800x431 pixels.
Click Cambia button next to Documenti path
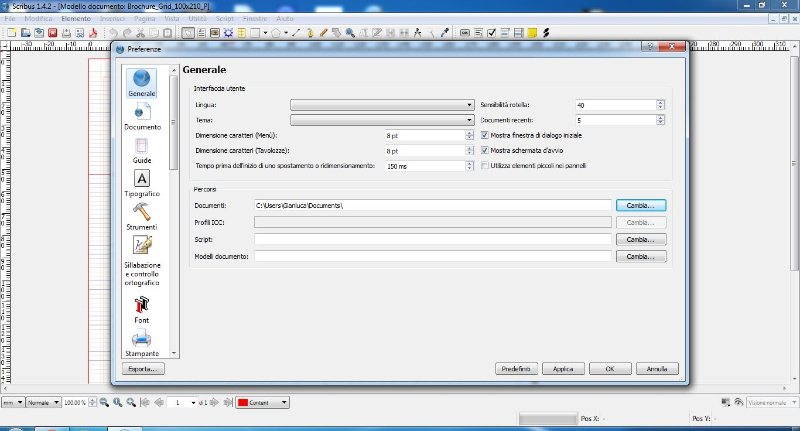pos(640,205)
